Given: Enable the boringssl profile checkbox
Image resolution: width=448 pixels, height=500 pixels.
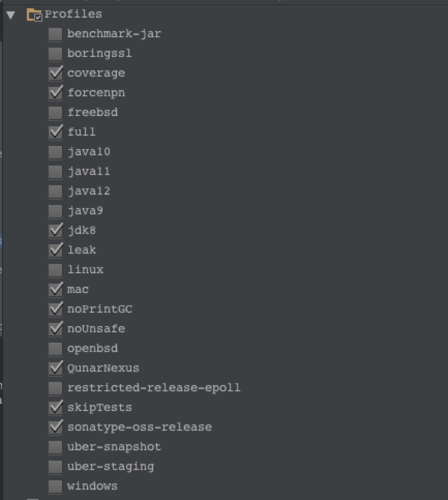Looking at the screenshot, I should [x=55, y=54].
